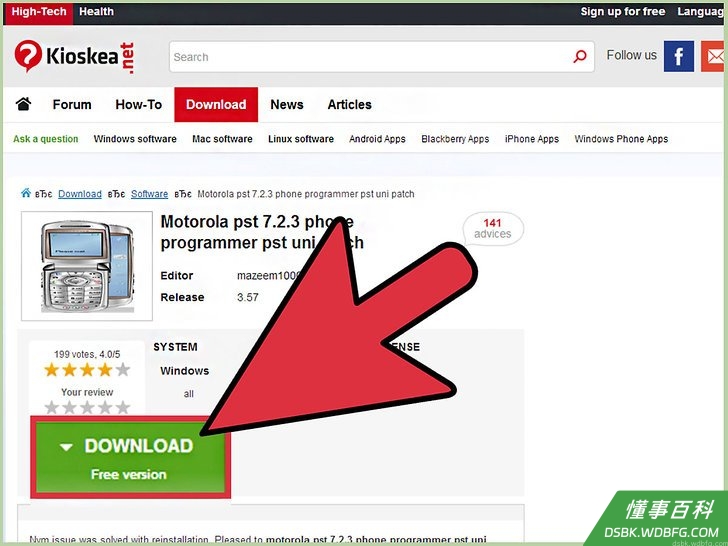Screen dimensions: 728x546
Task: Go to home via the house icon in nav bar
Action: pyautogui.click(x=24, y=104)
